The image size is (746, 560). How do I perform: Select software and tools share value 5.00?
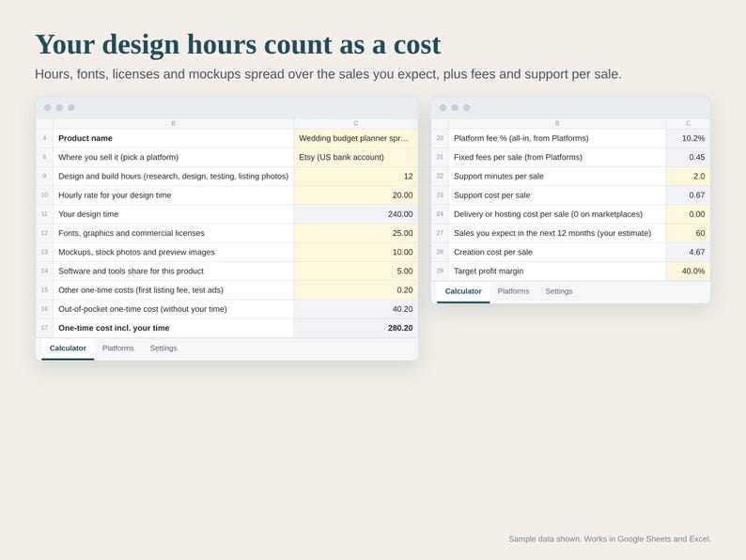coord(356,272)
